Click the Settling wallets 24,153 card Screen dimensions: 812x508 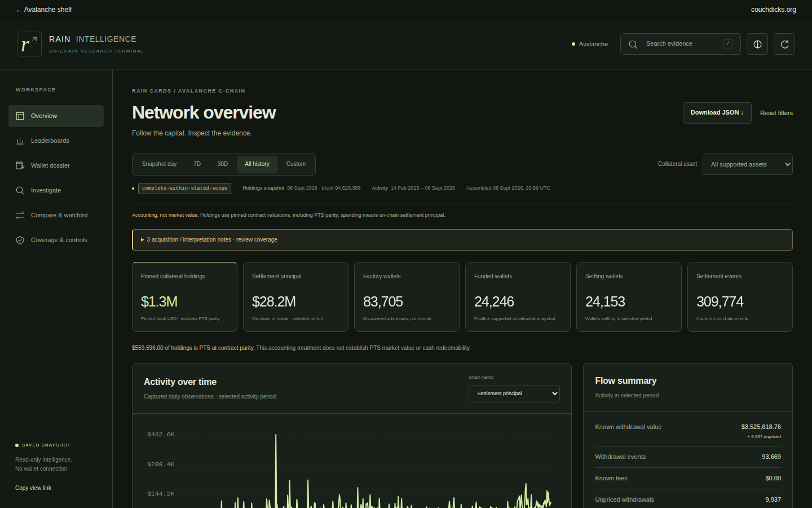coord(629,297)
